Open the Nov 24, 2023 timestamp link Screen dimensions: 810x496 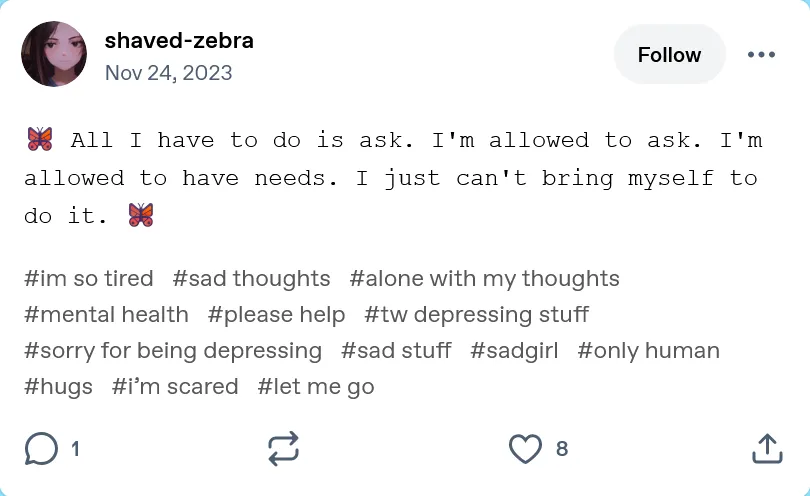tap(168, 73)
